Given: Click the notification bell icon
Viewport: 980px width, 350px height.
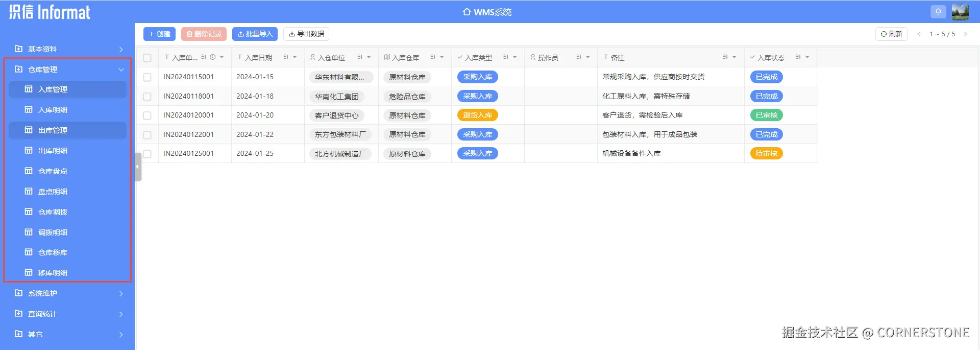Looking at the screenshot, I should (938, 12).
